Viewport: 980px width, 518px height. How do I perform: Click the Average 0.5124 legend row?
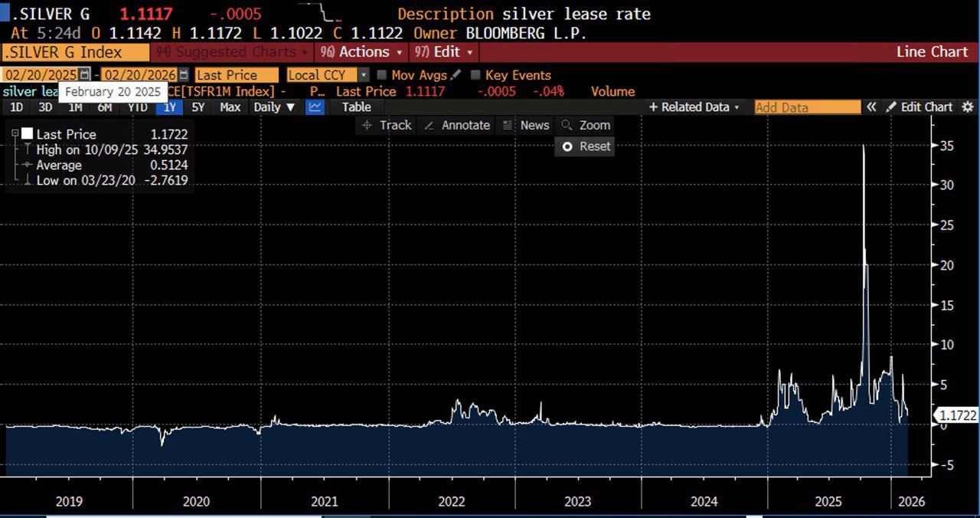(105, 165)
